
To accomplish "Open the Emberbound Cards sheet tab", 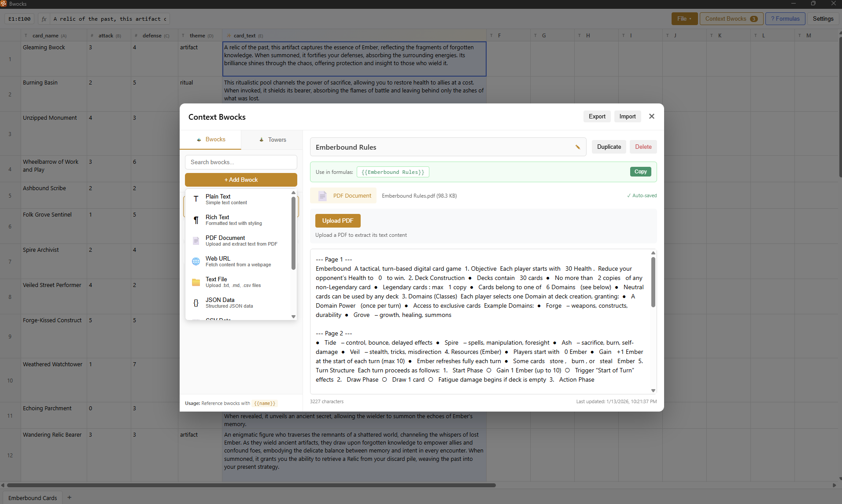I will tap(33, 498).
